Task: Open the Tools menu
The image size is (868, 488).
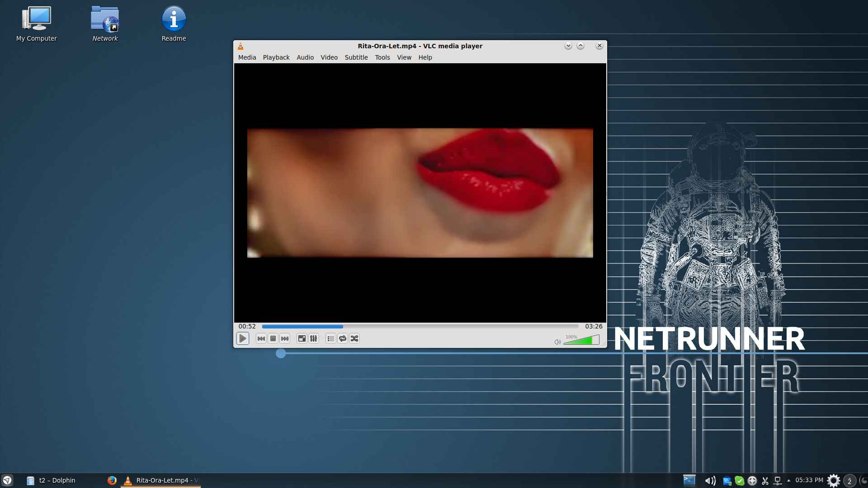Action: tap(382, 57)
